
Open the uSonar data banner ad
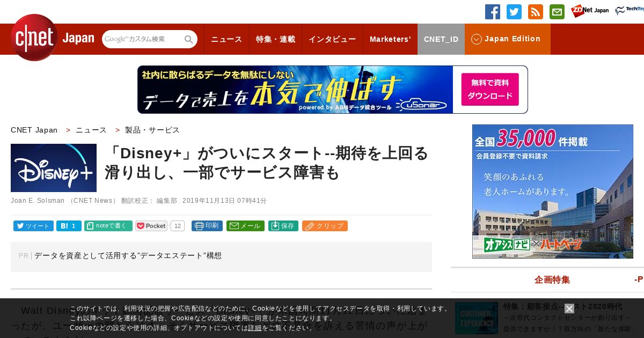tap(333, 90)
